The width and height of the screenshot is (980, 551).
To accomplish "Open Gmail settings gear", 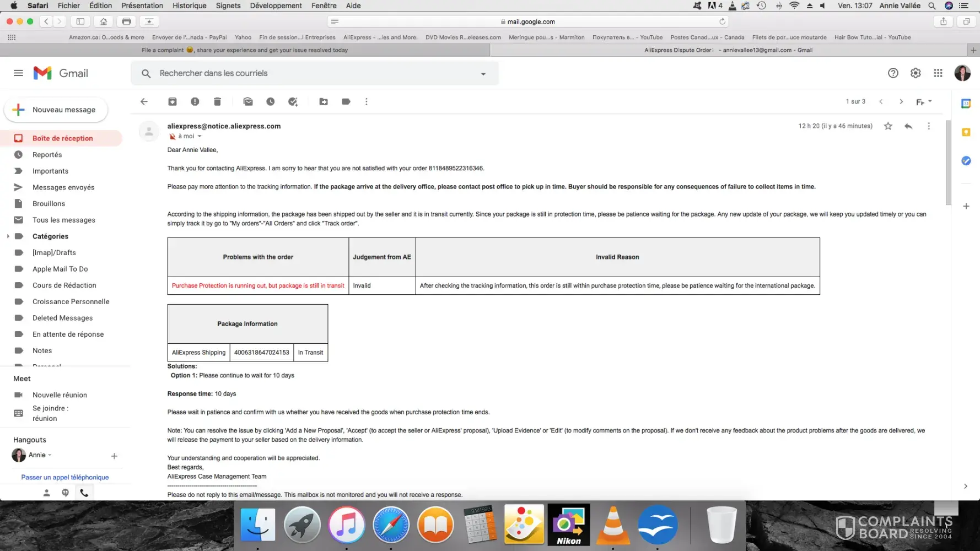I will click(916, 73).
